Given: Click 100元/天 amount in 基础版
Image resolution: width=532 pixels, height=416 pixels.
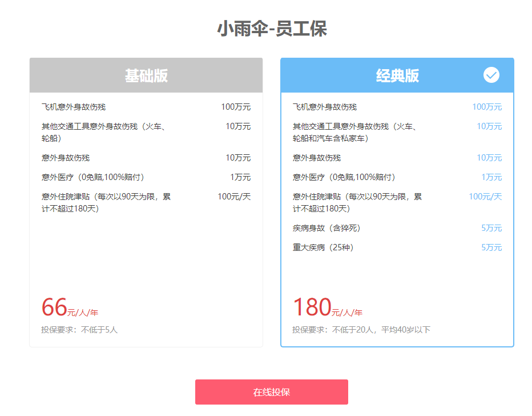Looking at the screenshot, I should pos(234,197).
